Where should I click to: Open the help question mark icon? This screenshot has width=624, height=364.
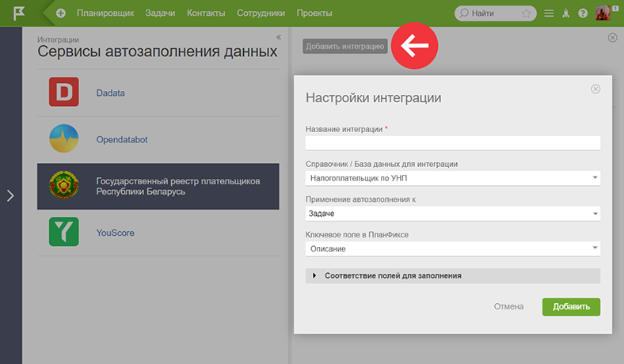coord(583,13)
